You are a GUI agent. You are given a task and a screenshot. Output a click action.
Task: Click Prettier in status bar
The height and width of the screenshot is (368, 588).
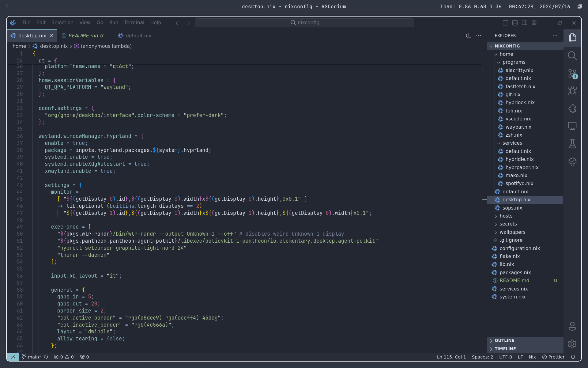(553, 357)
